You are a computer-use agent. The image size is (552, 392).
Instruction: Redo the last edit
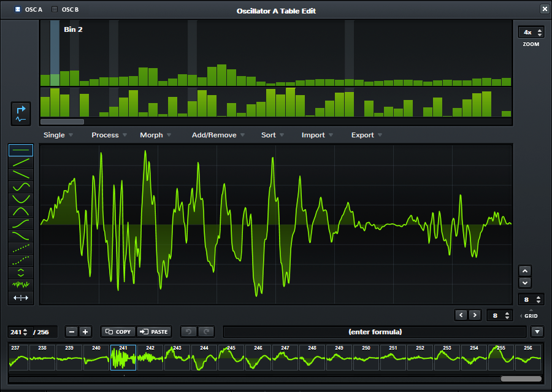point(206,331)
